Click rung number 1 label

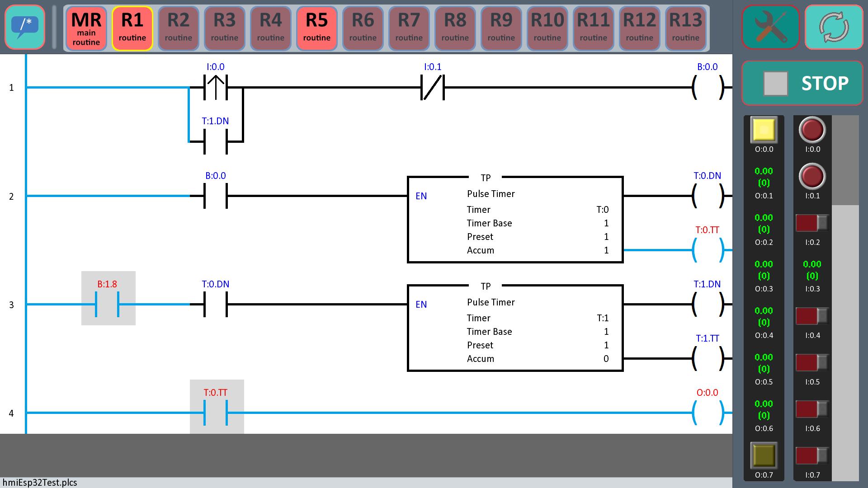[11, 88]
